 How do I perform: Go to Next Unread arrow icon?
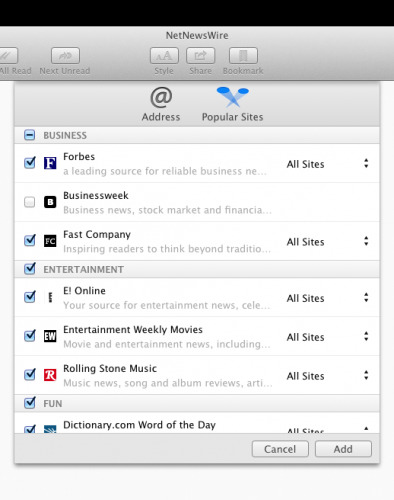point(65,56)
